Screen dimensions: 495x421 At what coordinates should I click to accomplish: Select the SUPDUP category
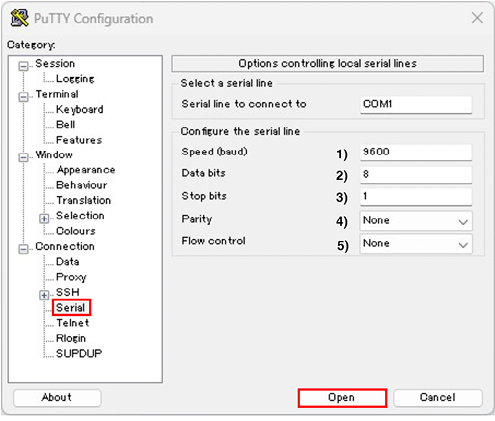[79, 354]
